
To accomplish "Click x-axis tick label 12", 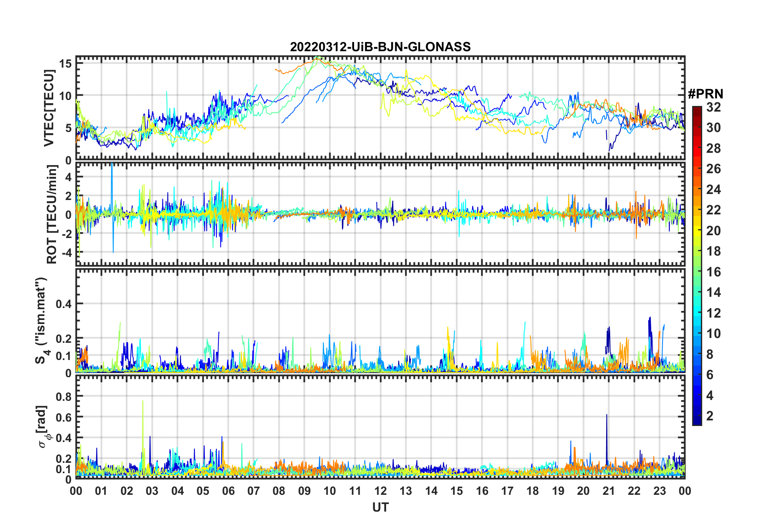I will point(380,491).
